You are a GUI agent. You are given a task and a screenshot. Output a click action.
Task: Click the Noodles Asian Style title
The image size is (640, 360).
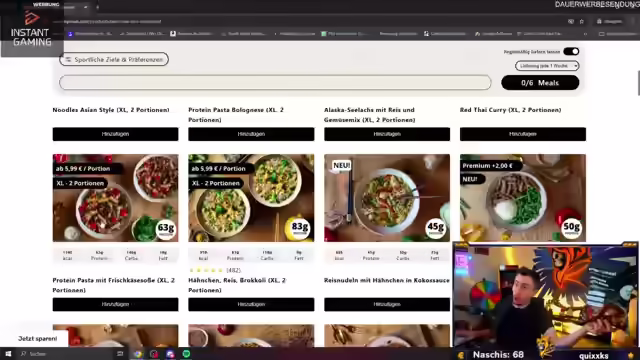111,110
